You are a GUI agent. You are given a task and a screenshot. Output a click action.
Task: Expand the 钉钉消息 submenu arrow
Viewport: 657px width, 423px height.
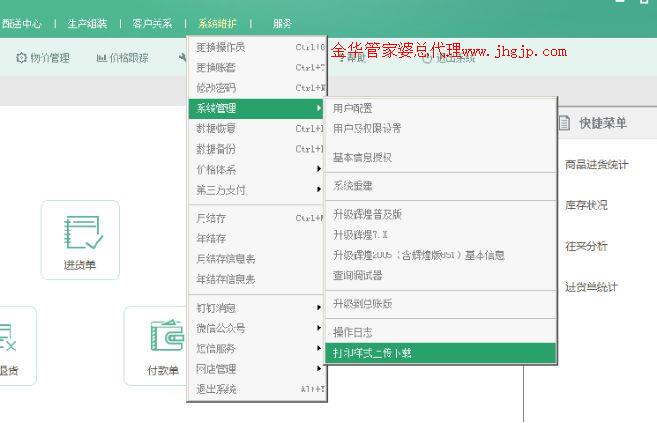click(x=319, y=307)
